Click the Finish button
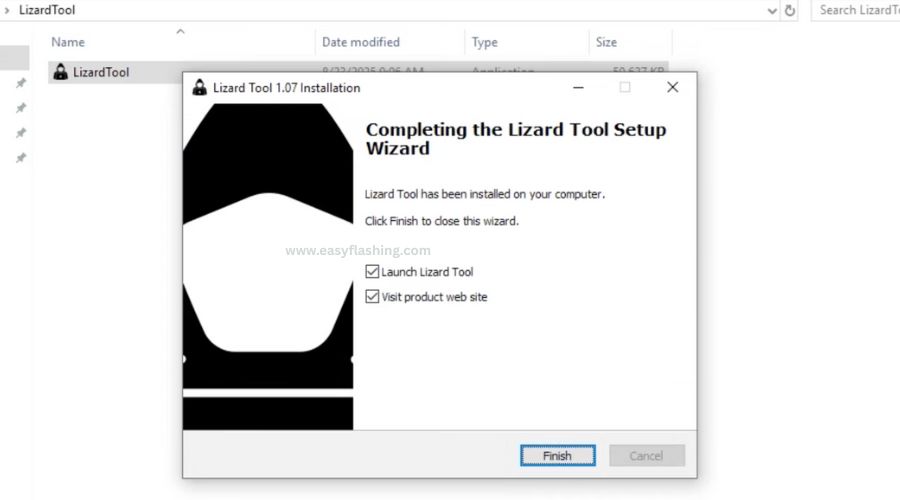The height and width of the screenshot is (500, 900). (x=557, y=456)
